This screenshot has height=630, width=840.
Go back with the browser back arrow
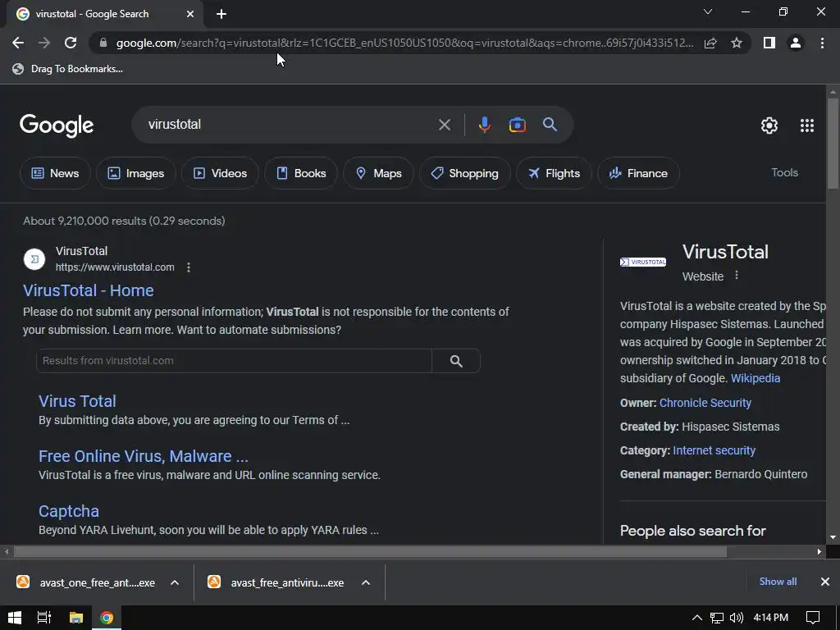point(18,43)
